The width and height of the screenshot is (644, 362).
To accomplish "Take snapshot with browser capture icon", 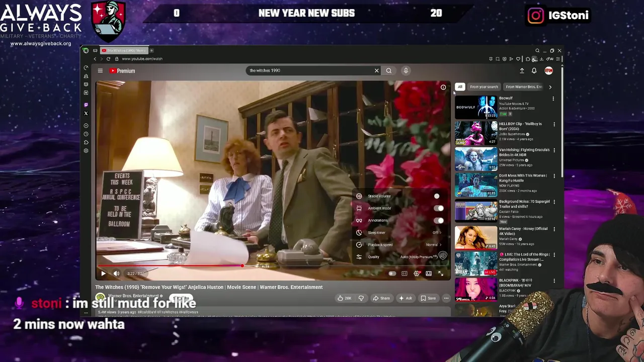I will [x=498, y=59].
